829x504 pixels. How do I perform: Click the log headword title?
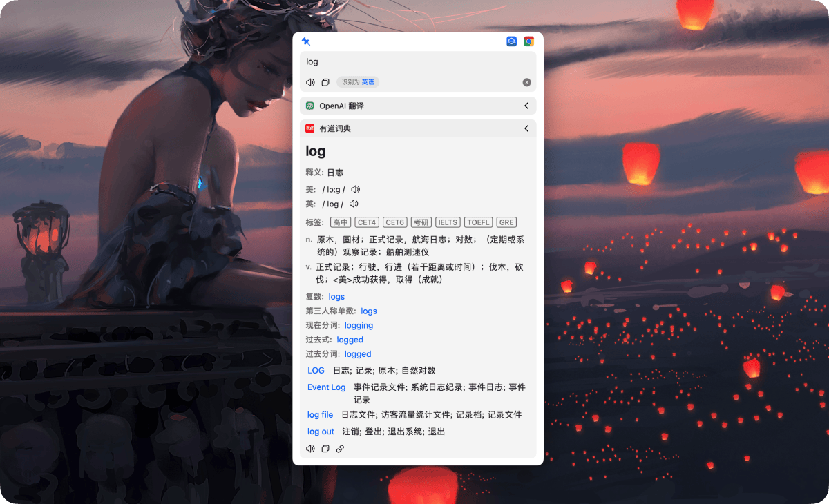point(316,151)
